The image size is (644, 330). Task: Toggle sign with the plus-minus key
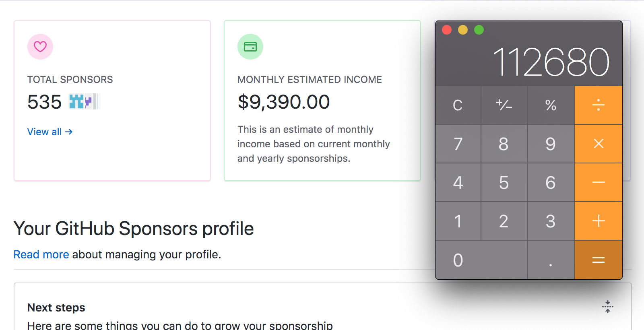point(504,105)
